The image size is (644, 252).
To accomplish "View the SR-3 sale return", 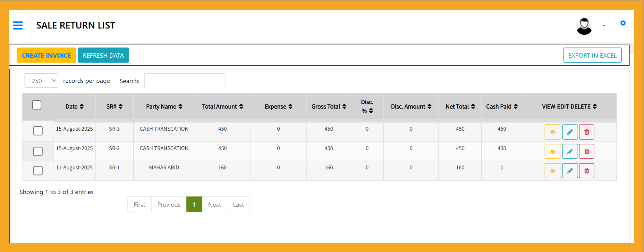I will coord(553,132).
